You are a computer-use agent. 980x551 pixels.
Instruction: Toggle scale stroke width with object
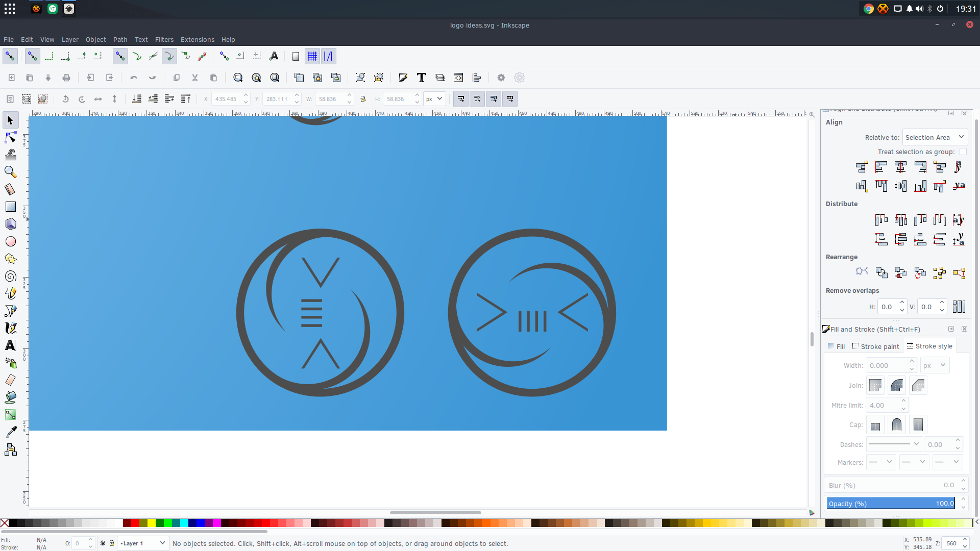click(461, 99)
